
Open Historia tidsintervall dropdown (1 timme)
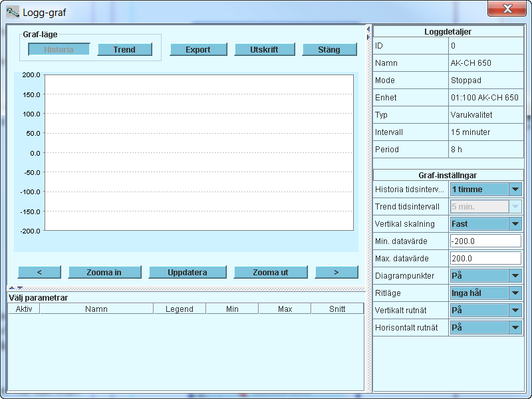[x=486, y=190]
